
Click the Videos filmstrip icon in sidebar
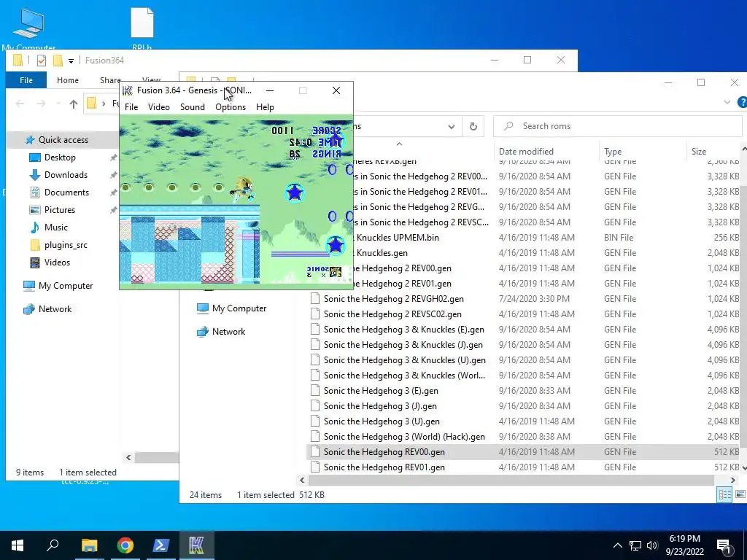tap(35, 262)
